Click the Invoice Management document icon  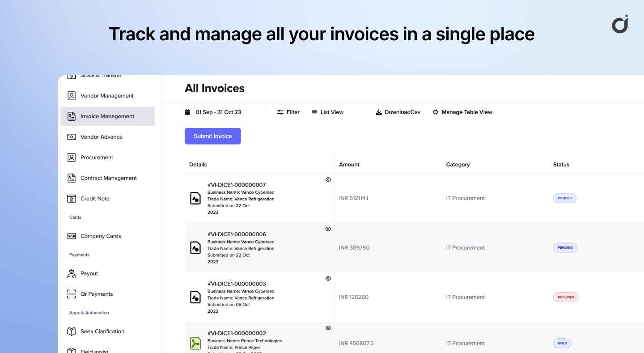pos(72,116)
